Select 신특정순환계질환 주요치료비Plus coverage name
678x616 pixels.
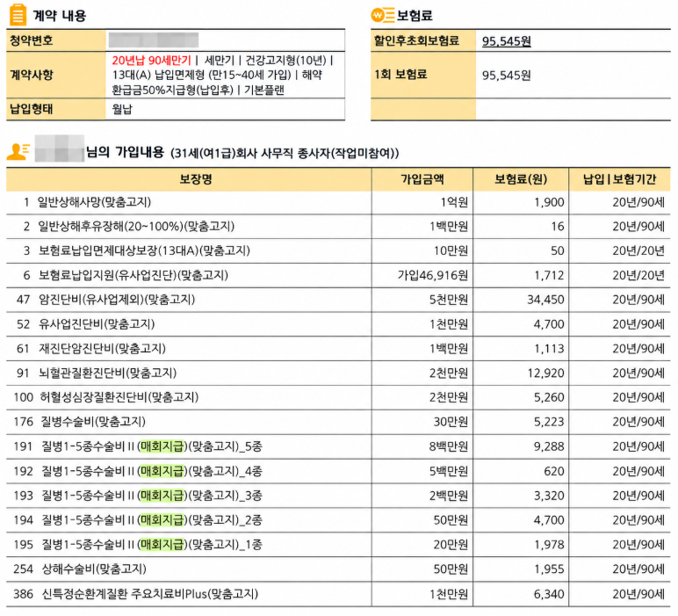point(149,593)
